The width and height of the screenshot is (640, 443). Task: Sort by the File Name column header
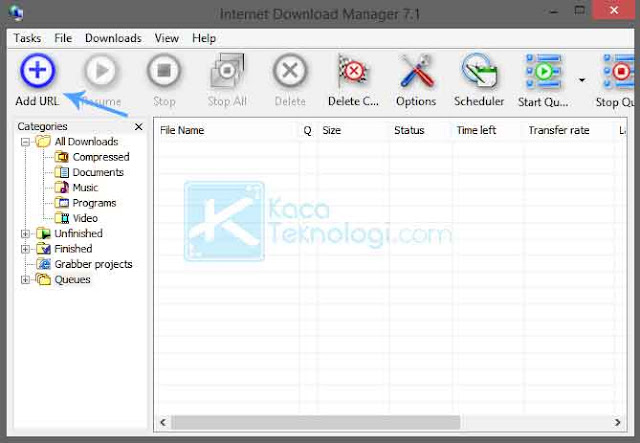(227, 130)
